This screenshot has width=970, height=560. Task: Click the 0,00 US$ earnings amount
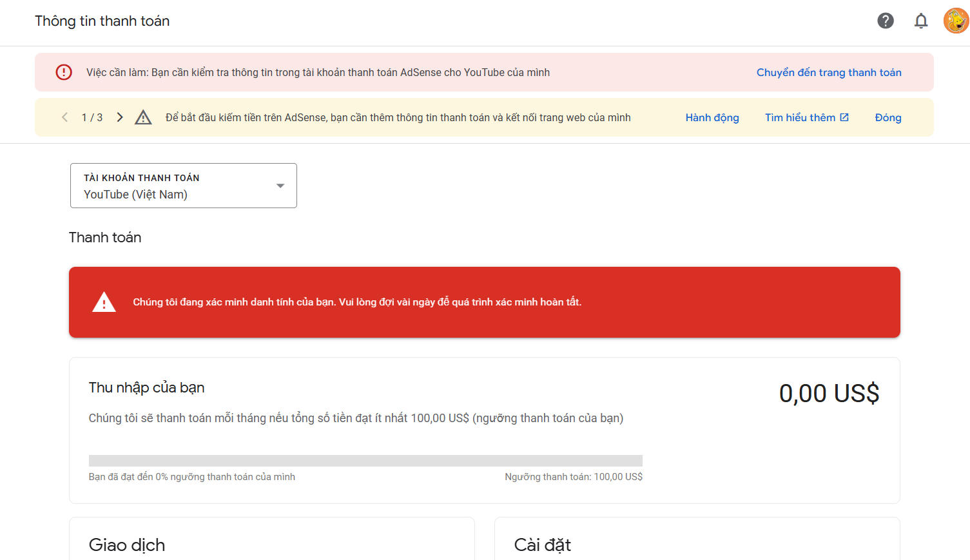[x=828, y=393]
